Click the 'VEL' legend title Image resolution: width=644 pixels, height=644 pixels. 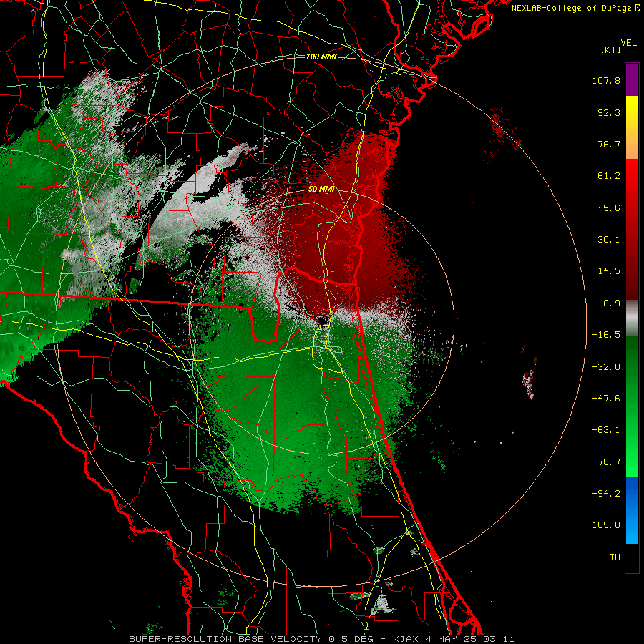628,43
